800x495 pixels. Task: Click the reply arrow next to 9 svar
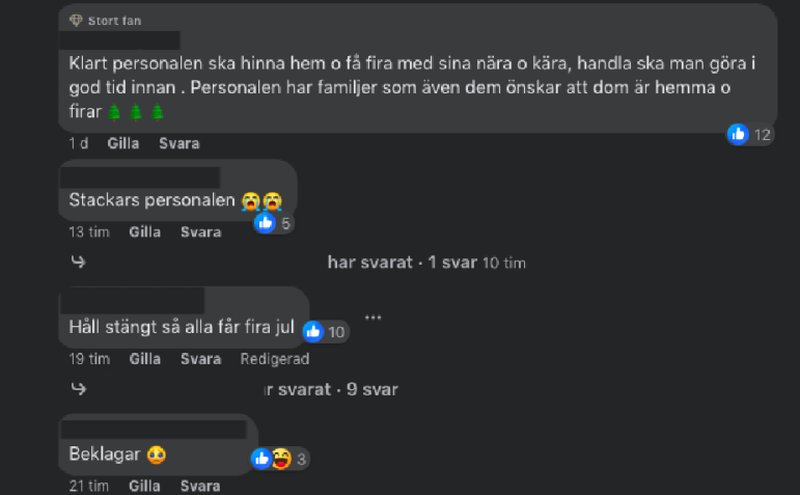coord(79,389)
